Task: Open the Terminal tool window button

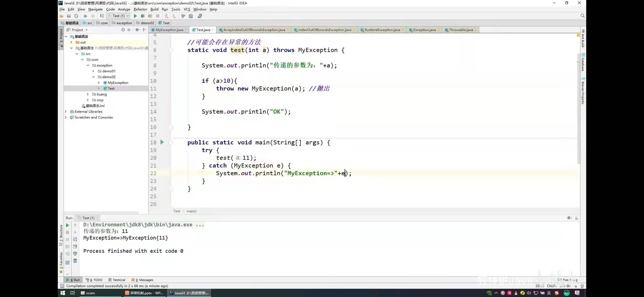Action: [x=117, y=280]
